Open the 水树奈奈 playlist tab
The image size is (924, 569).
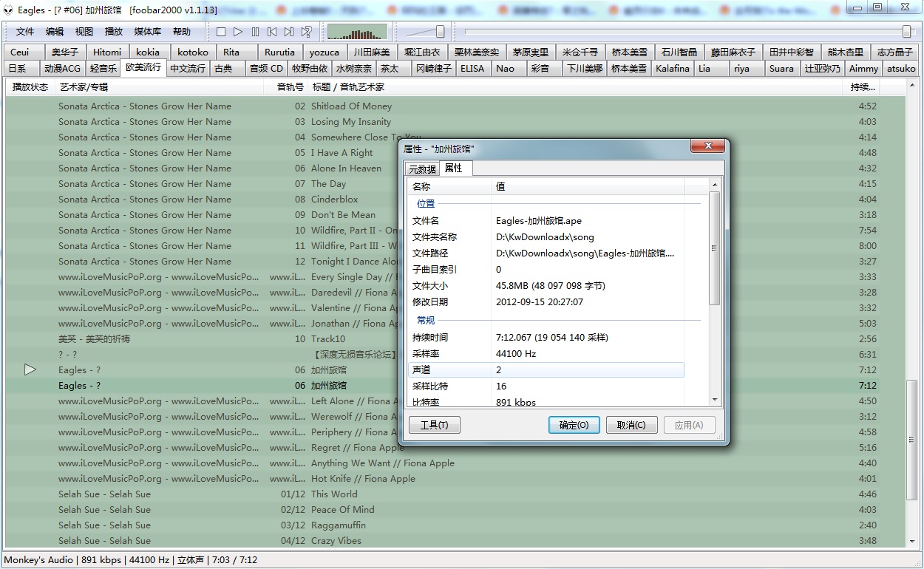[x=354, y=68]
